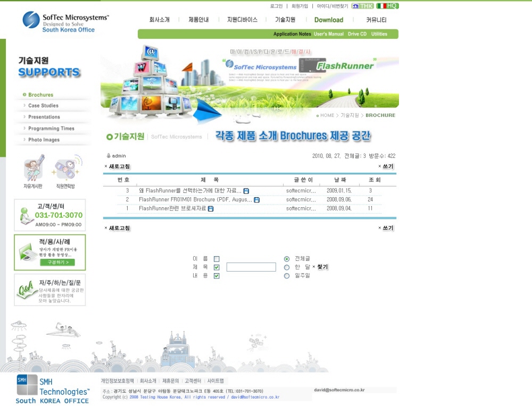
Task: Focus the search keyword input field
Action: [251, 267]
